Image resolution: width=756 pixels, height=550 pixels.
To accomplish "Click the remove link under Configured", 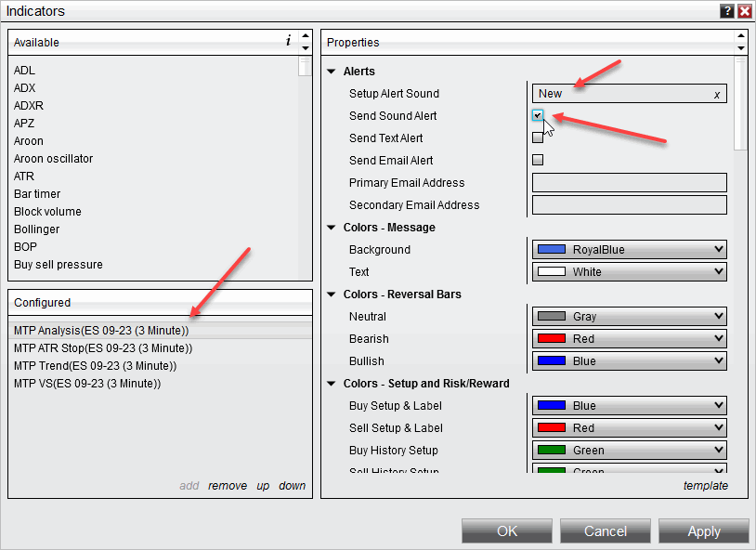I will (x=228, y=486).
